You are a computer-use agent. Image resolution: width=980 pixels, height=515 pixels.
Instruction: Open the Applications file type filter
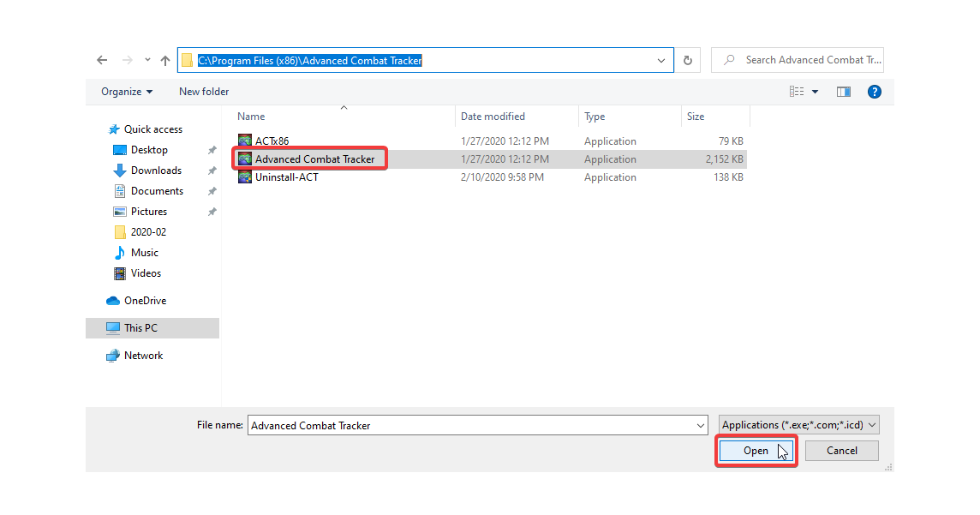point(798,424)
